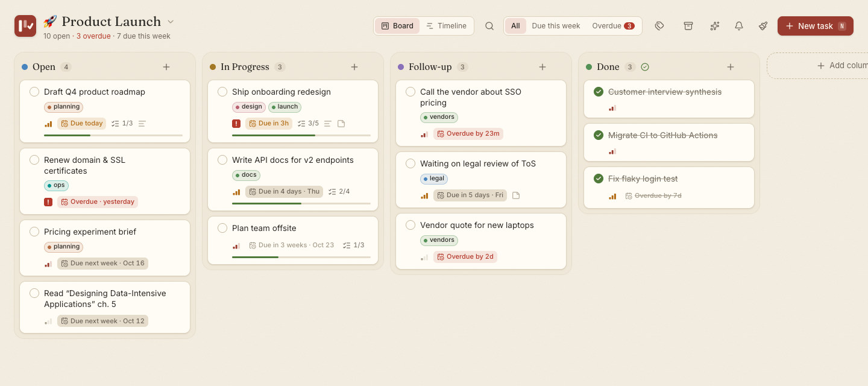Click Due today badge
Screen dimensions: 868x386
point(81,124)
